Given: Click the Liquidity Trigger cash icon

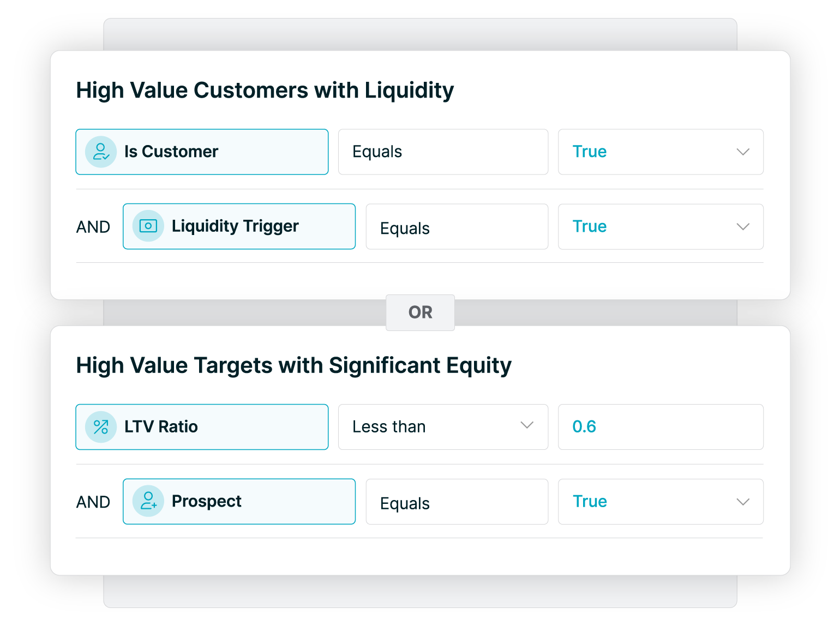Looking at the screenshot, I should (x=148, y=226).
